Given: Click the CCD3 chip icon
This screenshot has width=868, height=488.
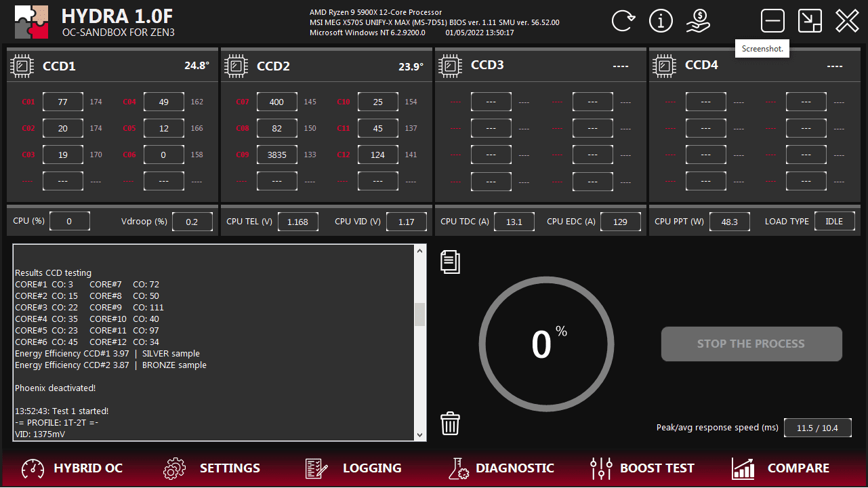Looking at the screenshot, I should pos(451,66).
